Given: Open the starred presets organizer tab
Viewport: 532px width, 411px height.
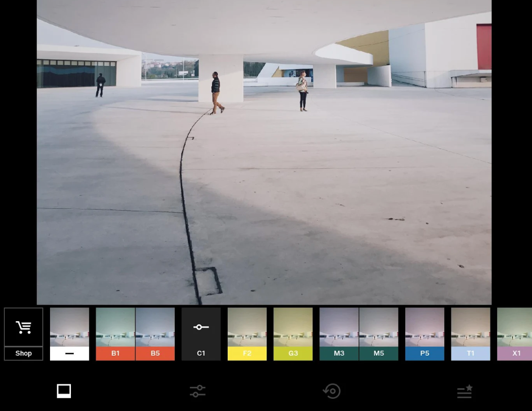Looking at the screenshot, I should click(465, 391).
